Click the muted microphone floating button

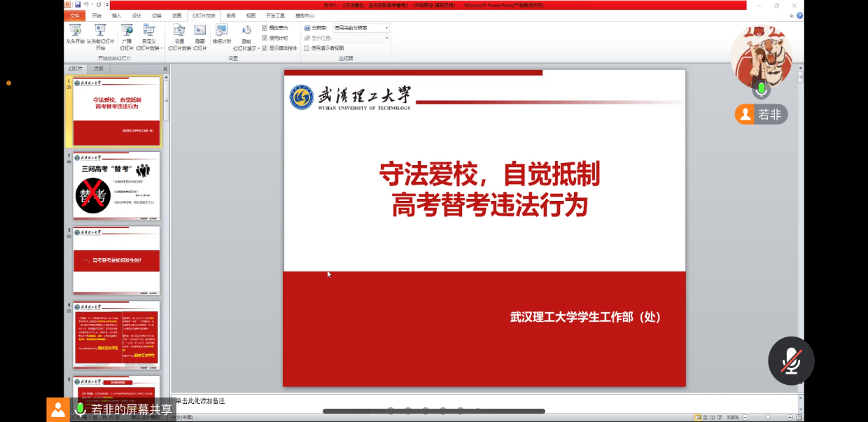[791, 361]
